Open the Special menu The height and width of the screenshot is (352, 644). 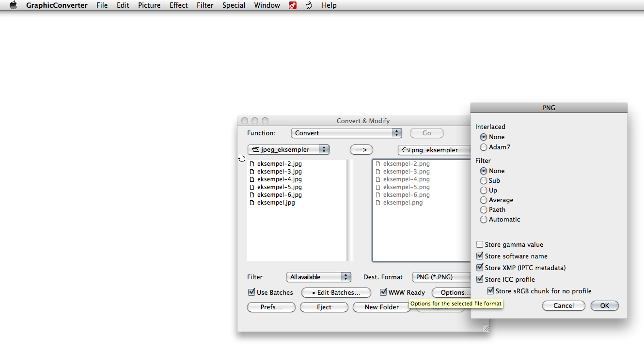coord(234,5)
